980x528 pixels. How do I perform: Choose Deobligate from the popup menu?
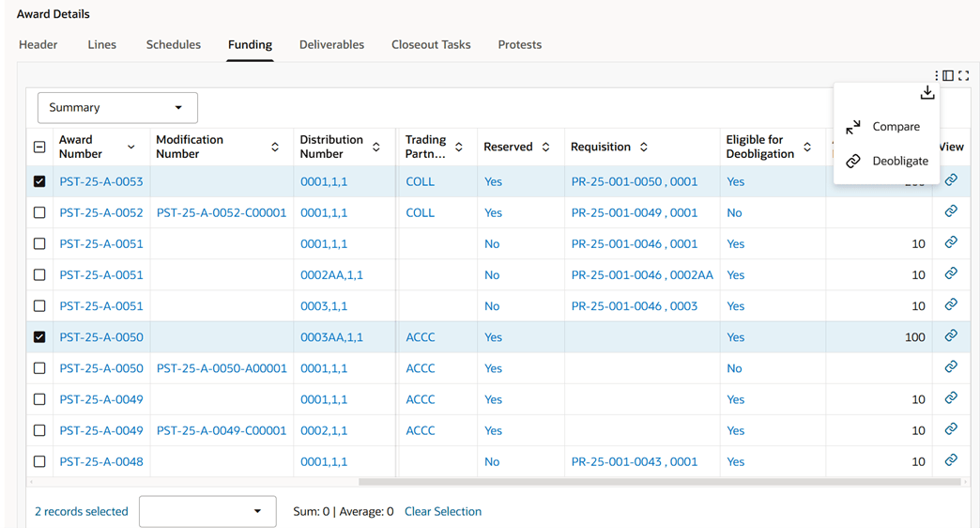pyautogui.click(x=887, y=161)
